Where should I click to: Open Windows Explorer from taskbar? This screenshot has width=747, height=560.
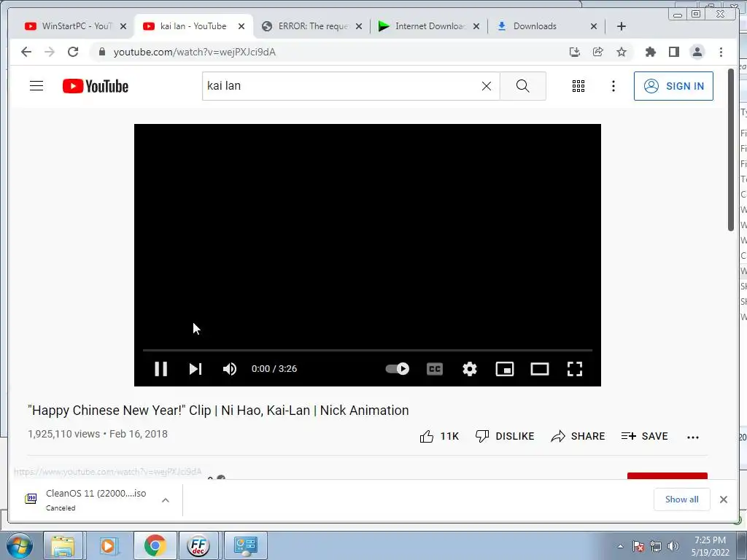click(x=63, y=545)
